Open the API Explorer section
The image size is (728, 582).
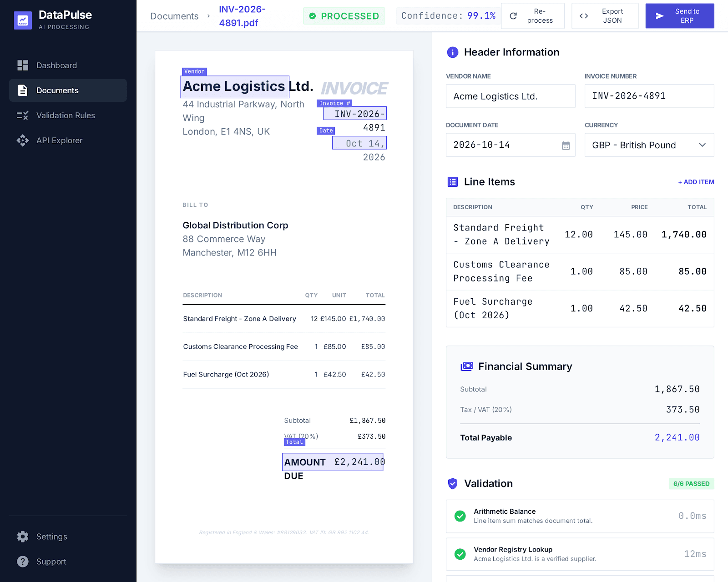click(x=59, y=140)
